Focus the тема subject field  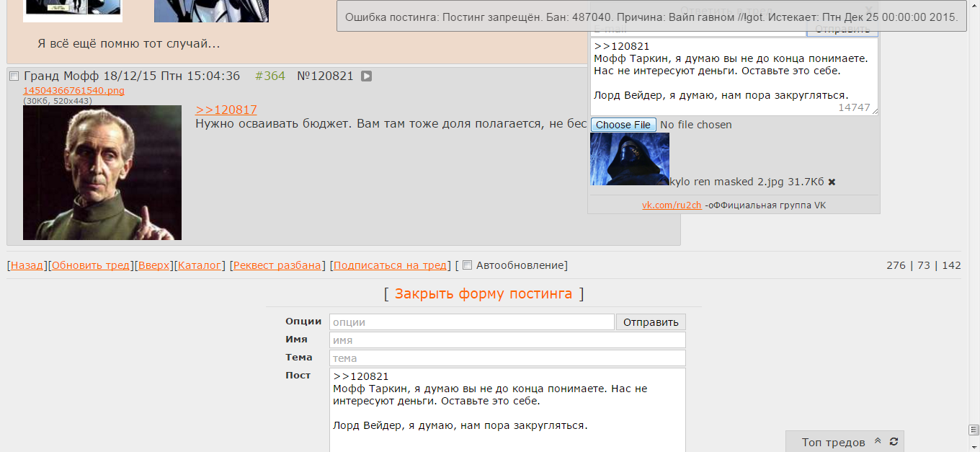(508, 358)
